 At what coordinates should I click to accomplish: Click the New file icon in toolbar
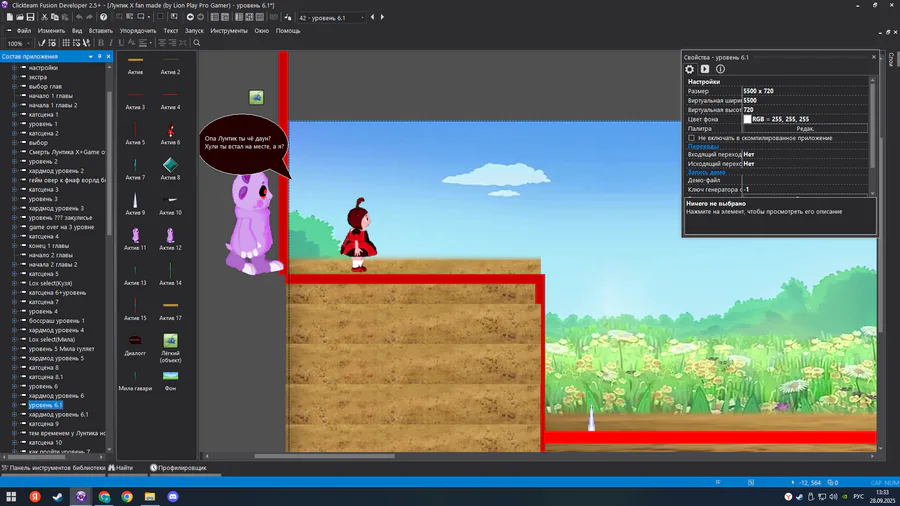pyautogui.click(x=10, y=17)
